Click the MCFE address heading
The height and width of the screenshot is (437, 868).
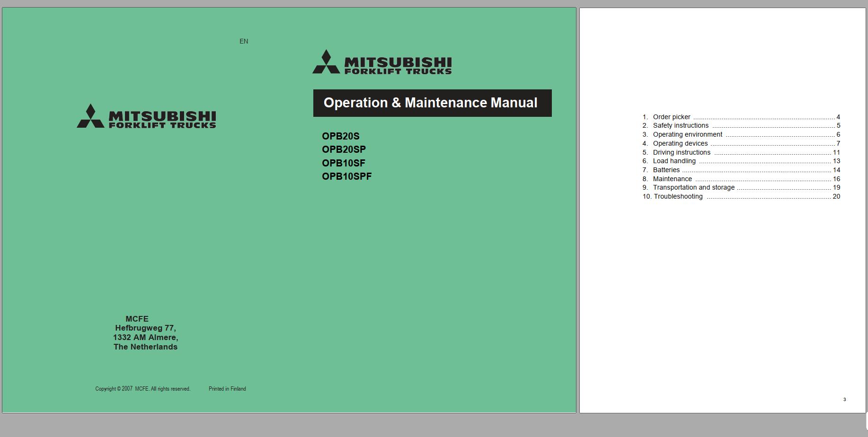137,319
